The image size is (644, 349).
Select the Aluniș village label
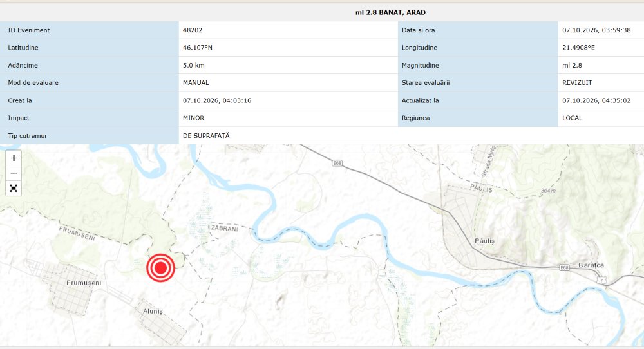(153, 311)
